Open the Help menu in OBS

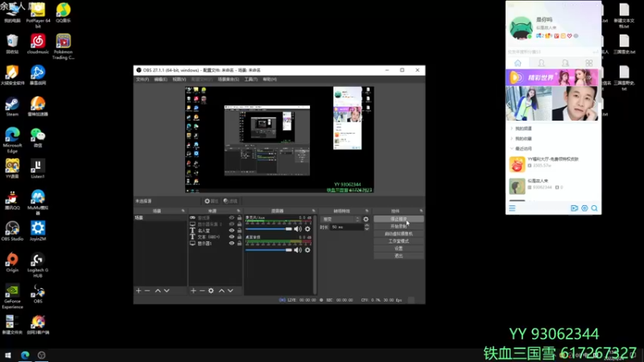pyautogui.click(x=270, y=79)
